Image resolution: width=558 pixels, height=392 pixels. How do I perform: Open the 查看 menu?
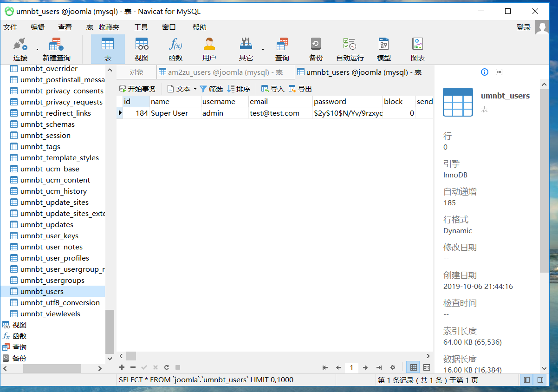tap(65, 27)
